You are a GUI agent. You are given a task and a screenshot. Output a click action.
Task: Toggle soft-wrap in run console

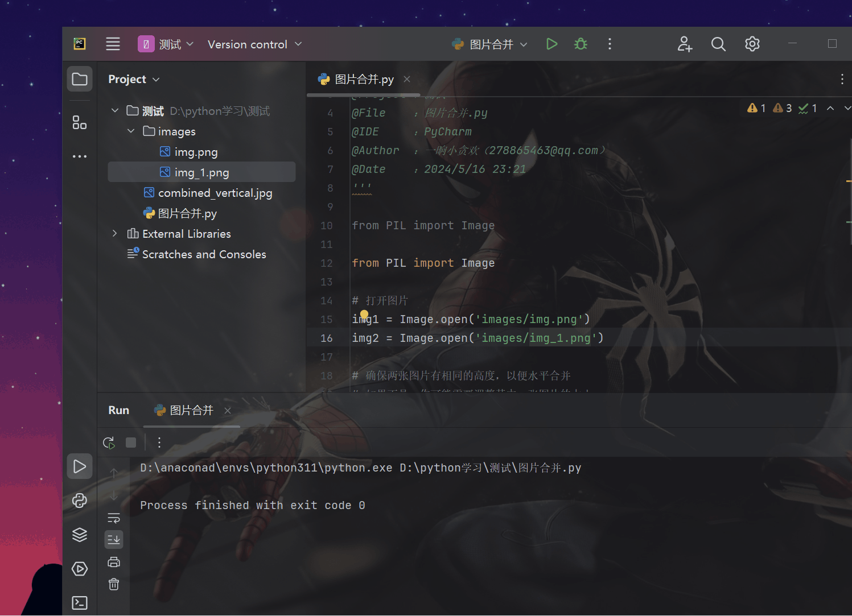point(114,518)
